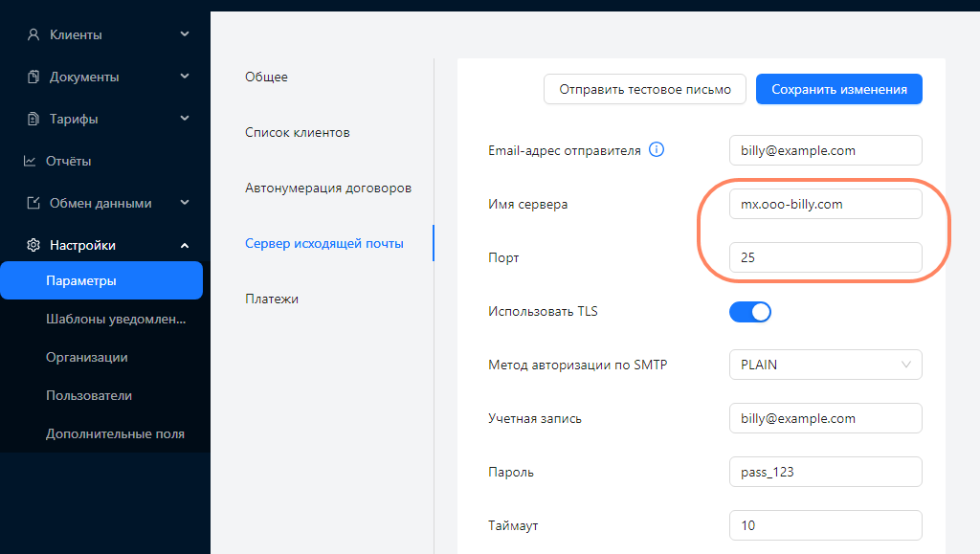Viewport: 980px width, 554px height.
Task: Focus the Порт field with value 25
Action: 824,257
